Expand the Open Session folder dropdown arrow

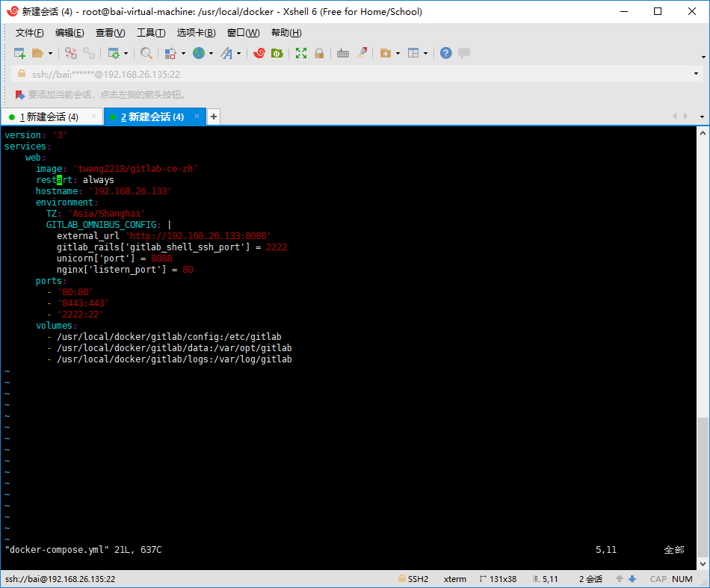pos(50,53)
